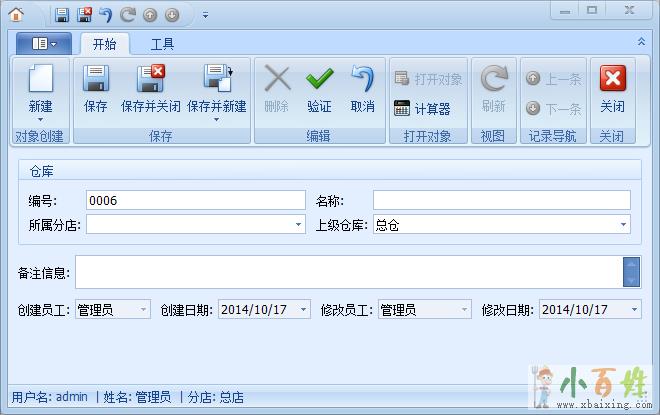Click the 新建 (New) ribbon icon
The image size is (660, 415).
[40, 80]
